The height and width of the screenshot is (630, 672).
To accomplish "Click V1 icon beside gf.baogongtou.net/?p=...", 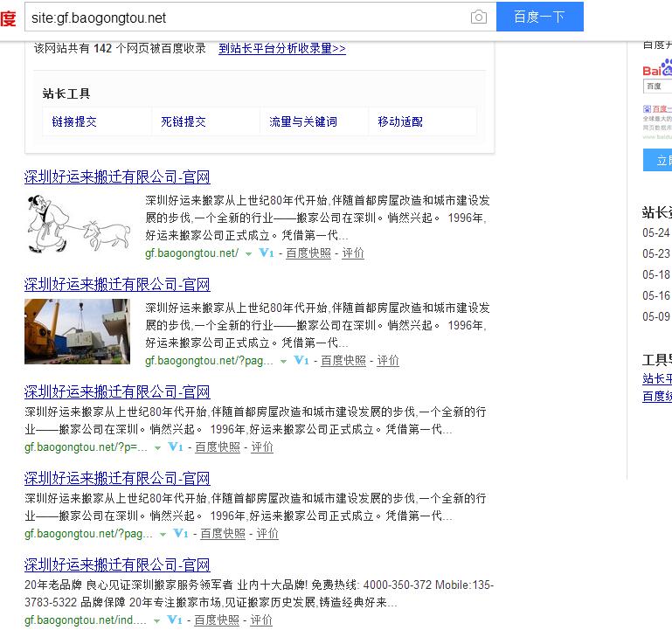I will [176, 447].
